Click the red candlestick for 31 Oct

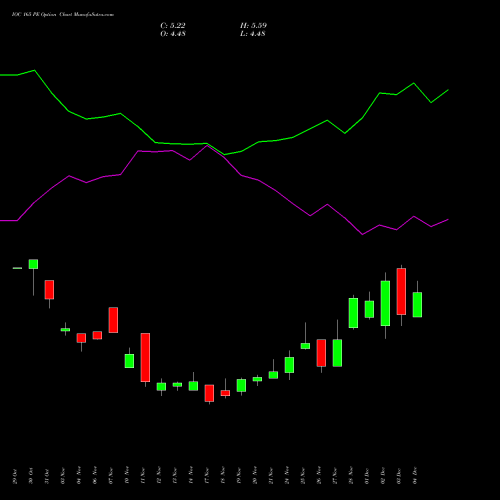[x=49, y=290]
